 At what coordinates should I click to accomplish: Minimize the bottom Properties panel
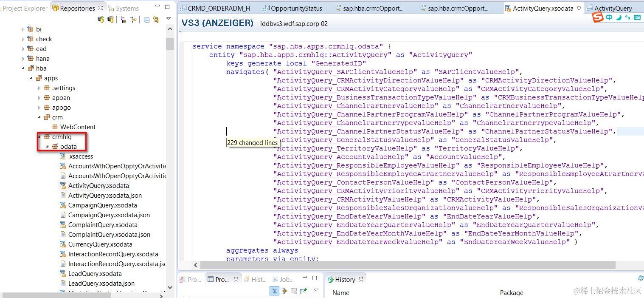tap(305, 277)
